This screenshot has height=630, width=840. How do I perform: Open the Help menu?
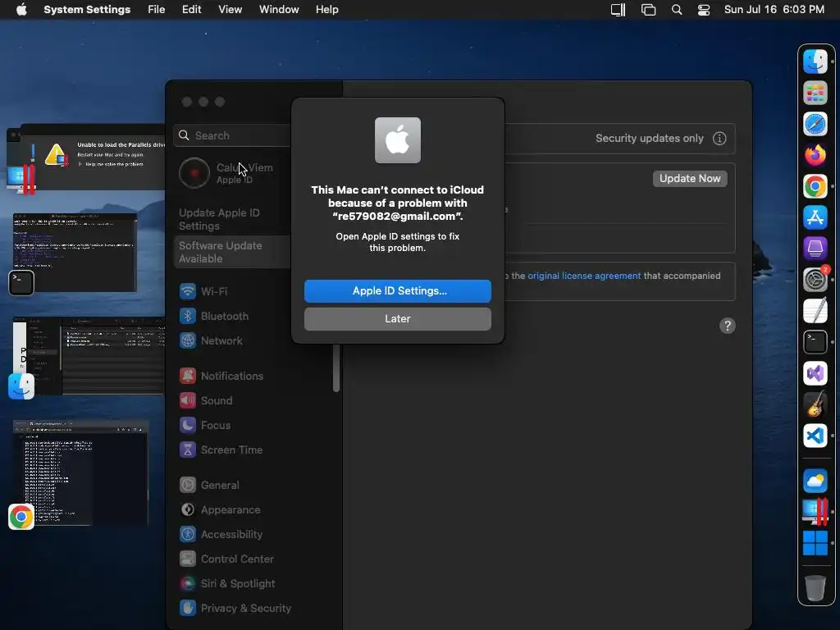click(x=326, y=10)
